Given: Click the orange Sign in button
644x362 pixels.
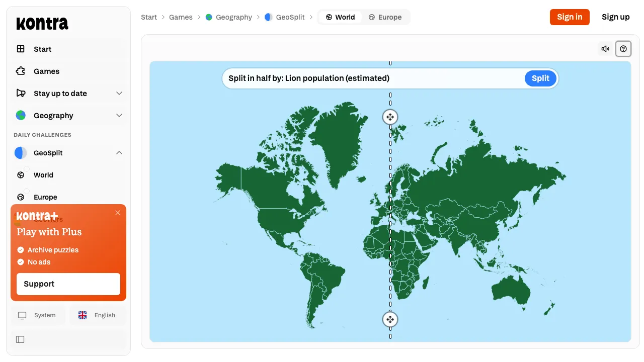Looking at the screenshot, I should (x=570, y=17).
